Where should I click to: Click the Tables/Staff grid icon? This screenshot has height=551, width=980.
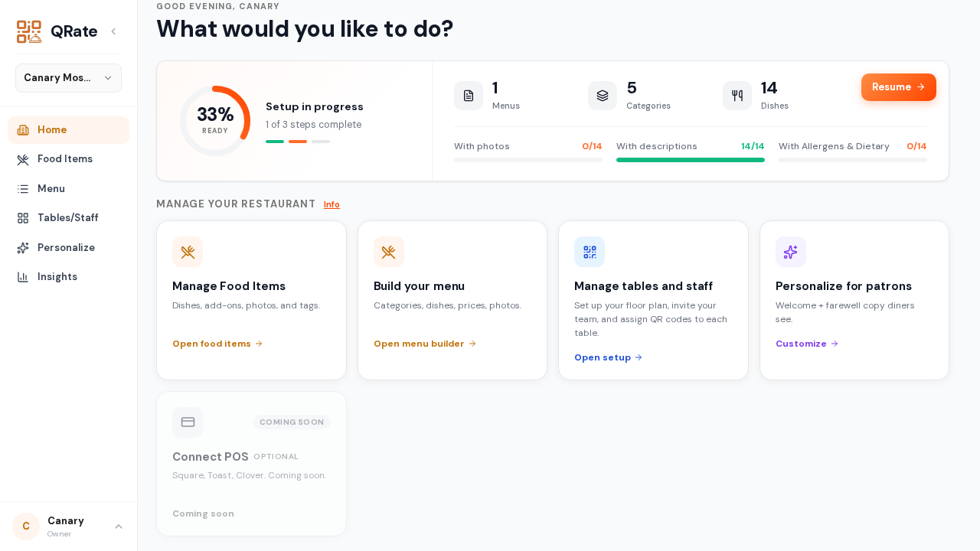[x=23, y=218]
